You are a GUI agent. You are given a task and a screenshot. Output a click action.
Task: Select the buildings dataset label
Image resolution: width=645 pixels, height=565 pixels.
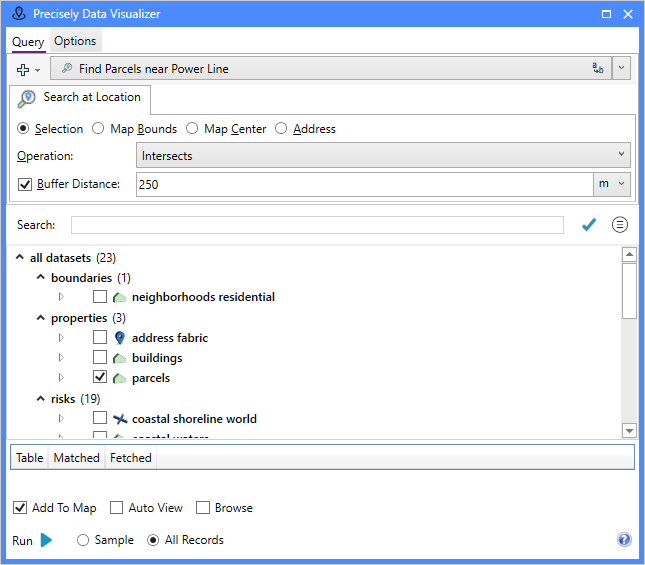[x=157, y=358]
